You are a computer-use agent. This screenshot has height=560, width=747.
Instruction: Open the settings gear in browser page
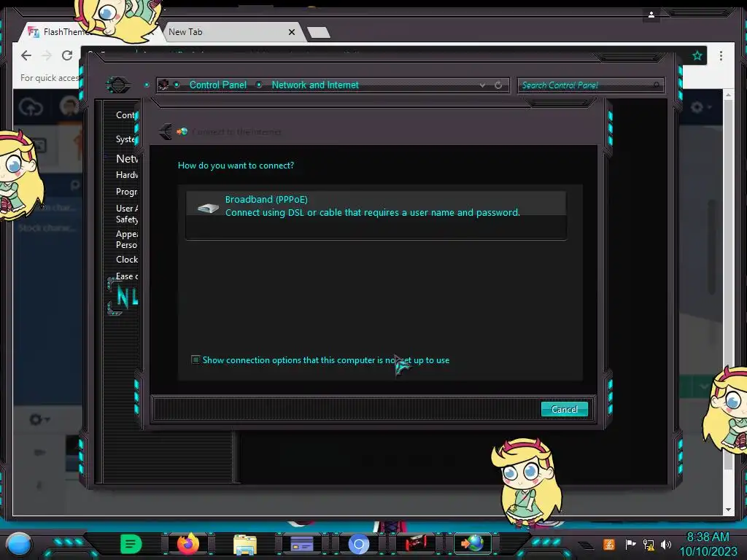pos(701,107)
